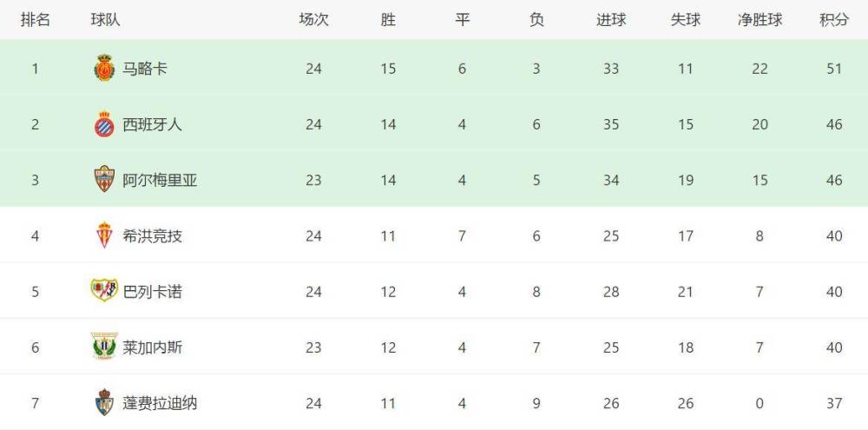Open the 西班牙人 team page link
Image resolution: width=868 pixels, height=430 pixels.
(152, 125)
